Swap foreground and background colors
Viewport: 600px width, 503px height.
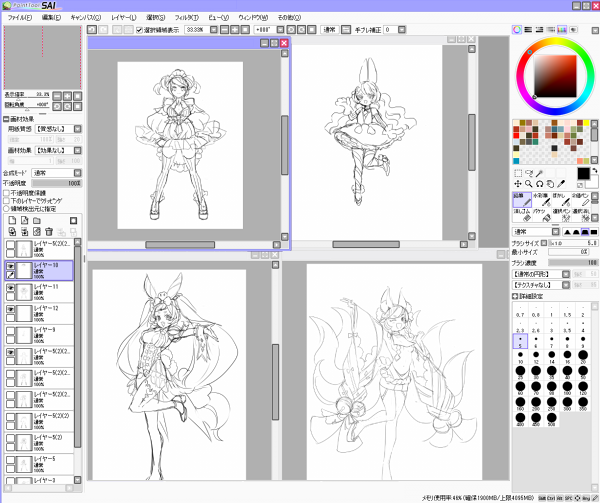click(594, 171)
